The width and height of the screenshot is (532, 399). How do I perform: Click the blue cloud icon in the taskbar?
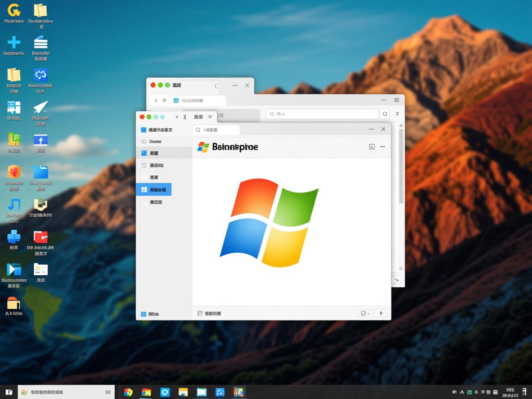click(220, 392)
